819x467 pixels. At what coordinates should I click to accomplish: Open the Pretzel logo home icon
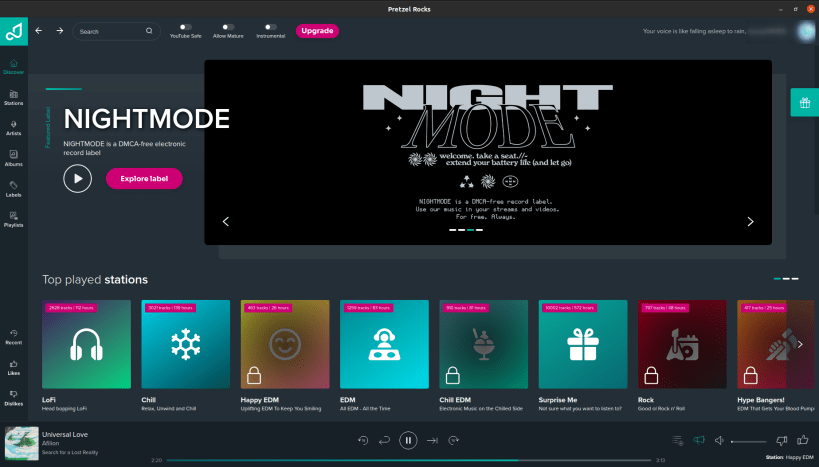pyautogui.click(x=14, y=31)
